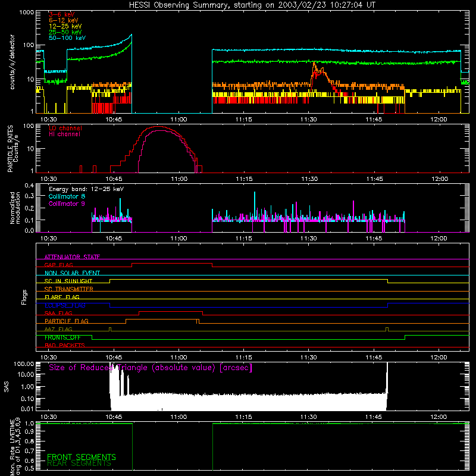This screenshot has height=476, width=476.
Task: Click the LO channel particle rate peak
Action: click(158, 127)
